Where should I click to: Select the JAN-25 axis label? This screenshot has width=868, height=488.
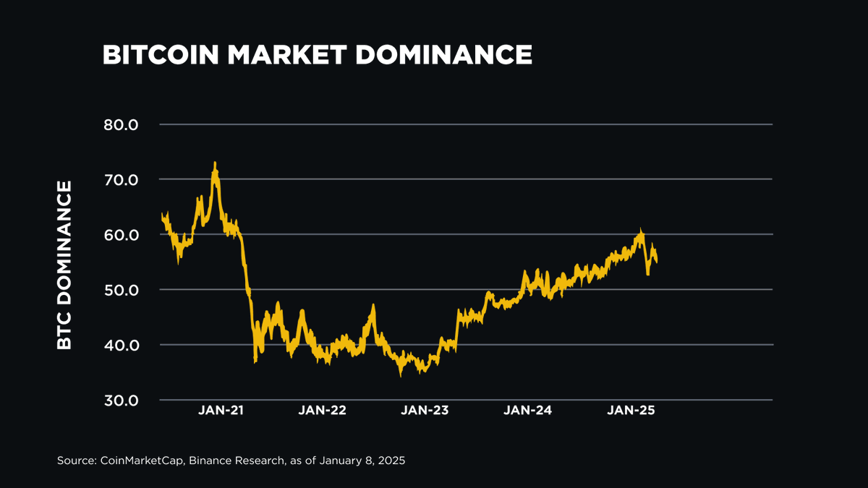[x=632, y=409]
